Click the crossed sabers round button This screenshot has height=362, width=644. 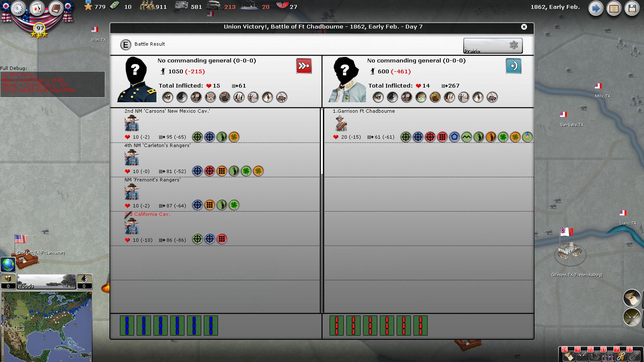632,316
